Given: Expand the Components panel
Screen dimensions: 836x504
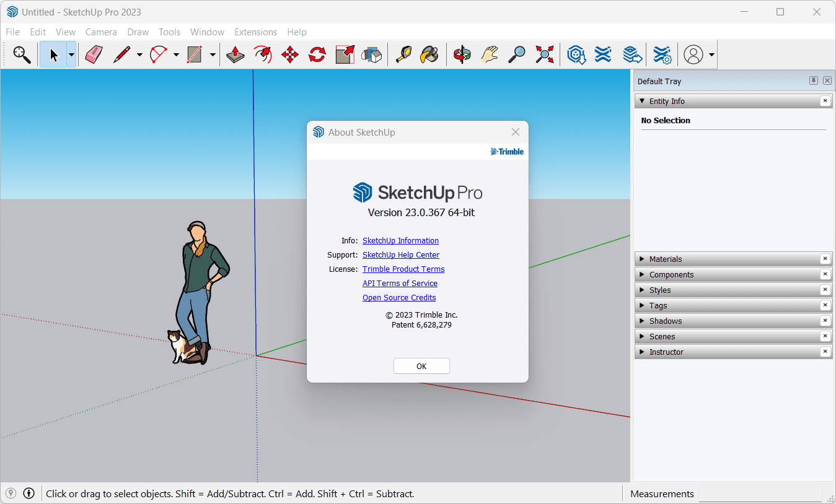Looking at the screenshot, I should (642, 274).
